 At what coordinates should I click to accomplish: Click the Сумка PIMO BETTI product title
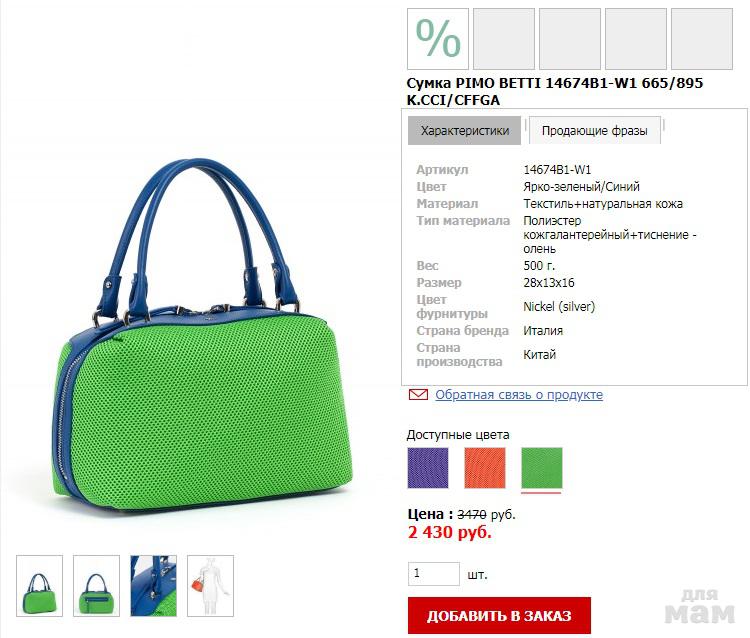(555, 91)
